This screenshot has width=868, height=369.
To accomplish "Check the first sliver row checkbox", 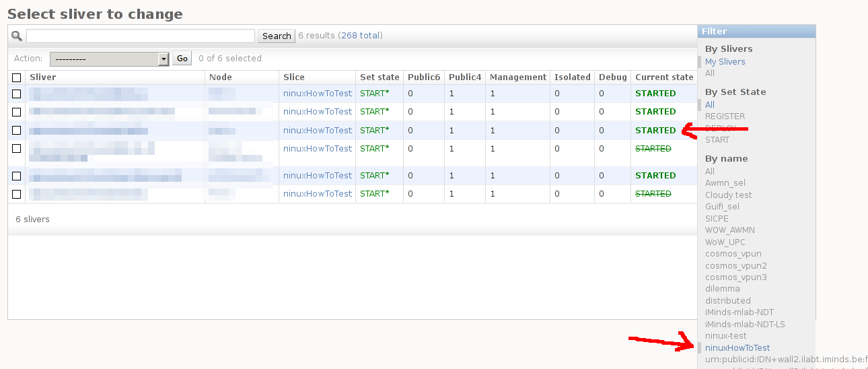I will [17, 94].
